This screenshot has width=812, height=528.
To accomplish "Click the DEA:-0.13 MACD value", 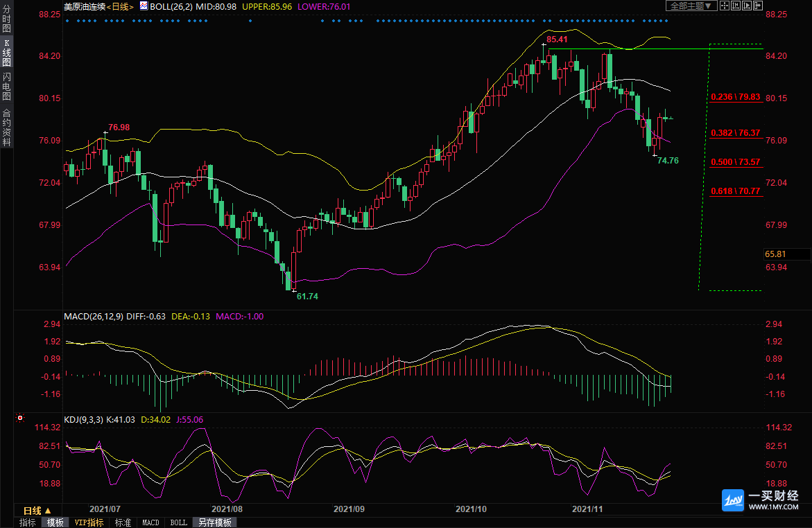I will (x=191, y=316).
